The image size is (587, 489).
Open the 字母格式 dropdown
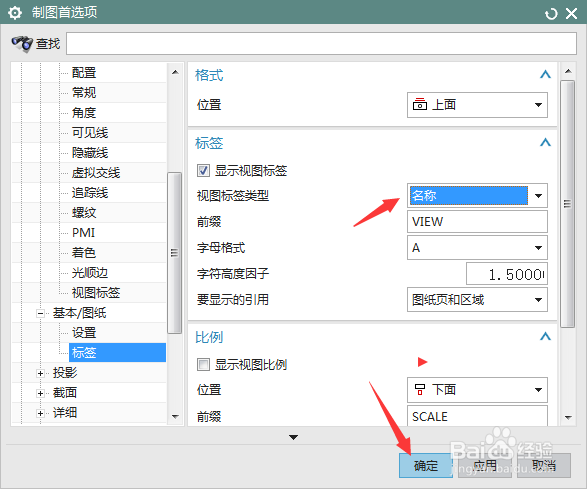point(477,247)
